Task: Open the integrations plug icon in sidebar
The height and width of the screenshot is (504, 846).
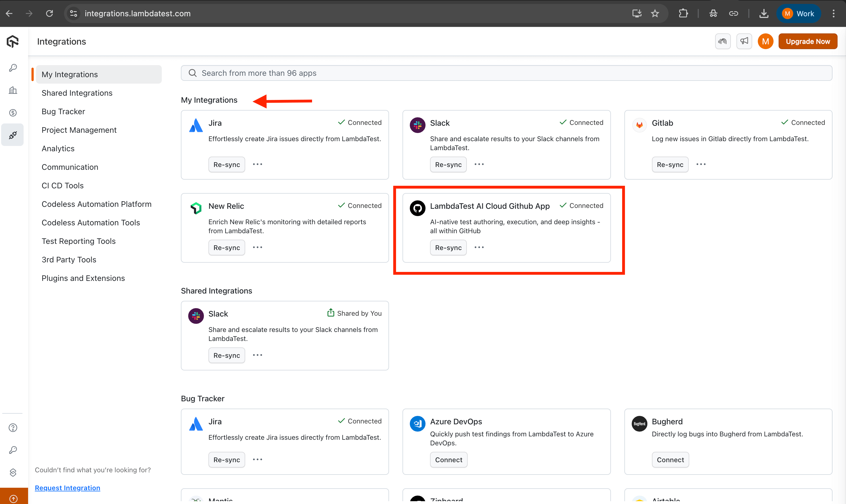Action: coord(13,135)
